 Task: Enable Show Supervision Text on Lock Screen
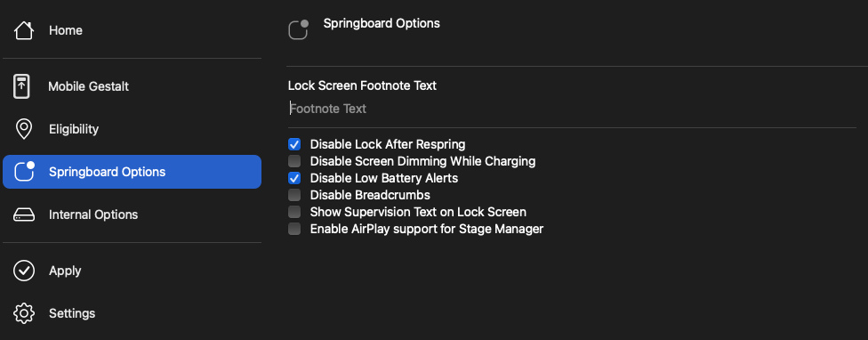(294, 212)
